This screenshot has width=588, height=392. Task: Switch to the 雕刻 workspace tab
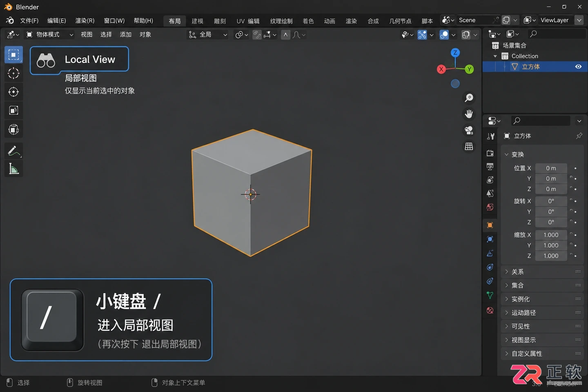220,21
